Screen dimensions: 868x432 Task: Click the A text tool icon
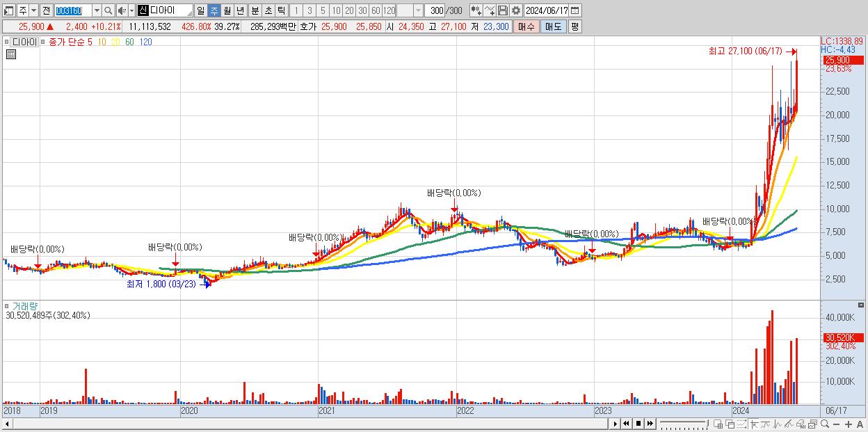[860, 424]
